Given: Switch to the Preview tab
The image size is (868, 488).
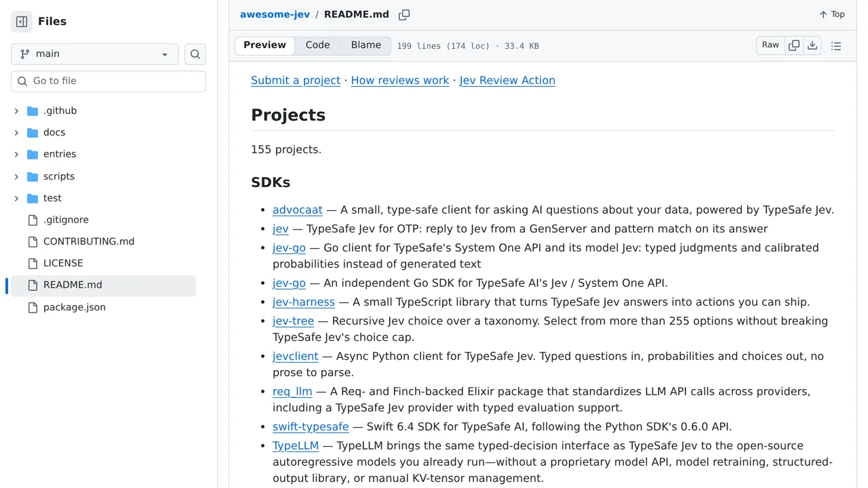Looking at the screenshot, I should [264, 45].
